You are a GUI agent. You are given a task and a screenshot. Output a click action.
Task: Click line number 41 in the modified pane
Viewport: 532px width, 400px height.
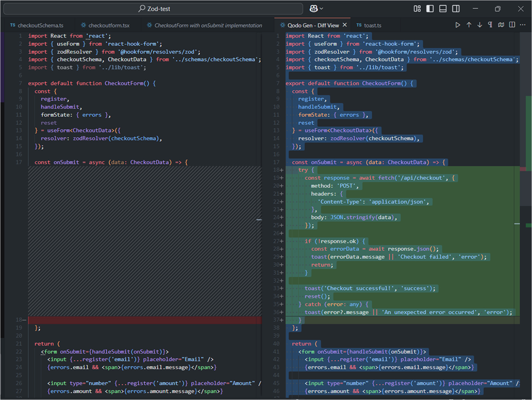(x=276, y=352)
